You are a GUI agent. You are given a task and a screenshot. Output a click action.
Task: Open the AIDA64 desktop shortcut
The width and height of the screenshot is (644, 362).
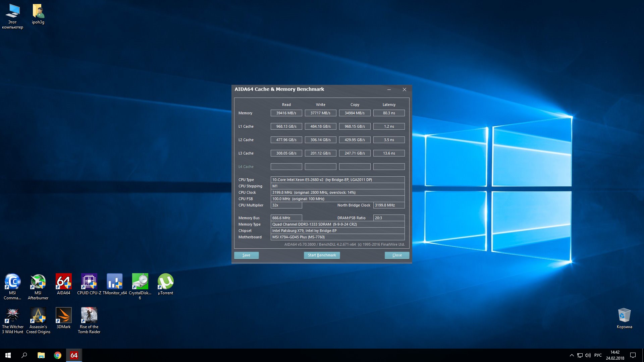(x=63, y=282)
